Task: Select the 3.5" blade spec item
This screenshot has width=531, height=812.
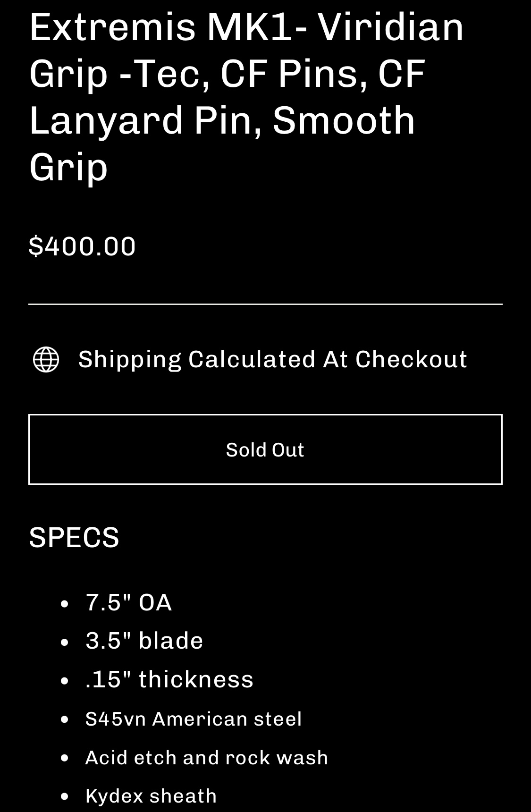Action: point(144,641)
